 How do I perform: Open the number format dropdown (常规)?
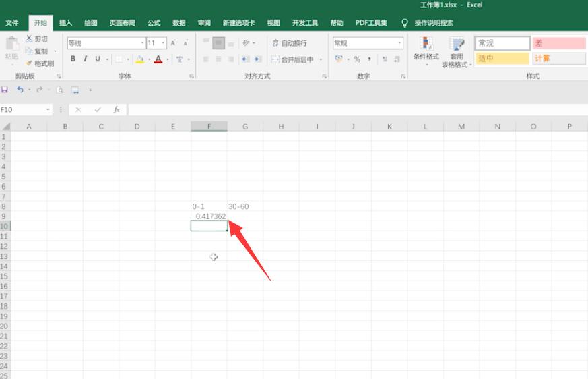399,42
